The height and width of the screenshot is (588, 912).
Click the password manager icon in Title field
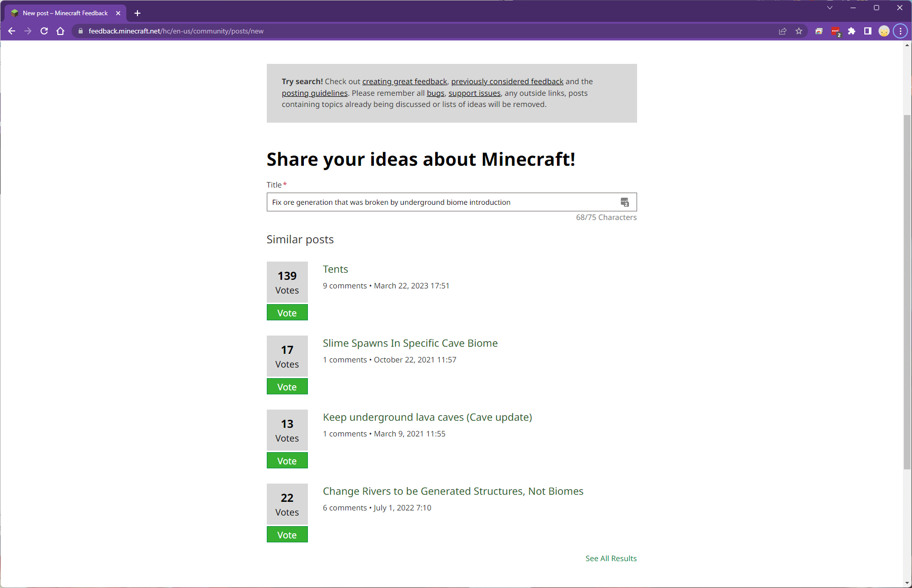pos(625,202)
